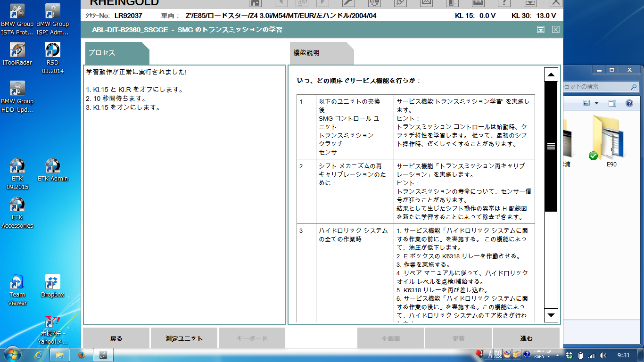The width and height of the screenshot is (644, 362).
Task: Change view with the Explorer view icon
Action: point(586,103)
